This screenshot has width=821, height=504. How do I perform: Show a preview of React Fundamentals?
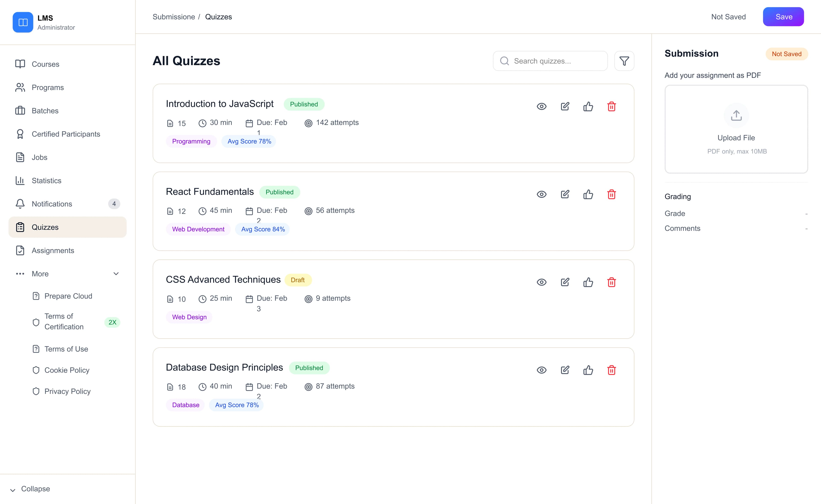(541, 194)
